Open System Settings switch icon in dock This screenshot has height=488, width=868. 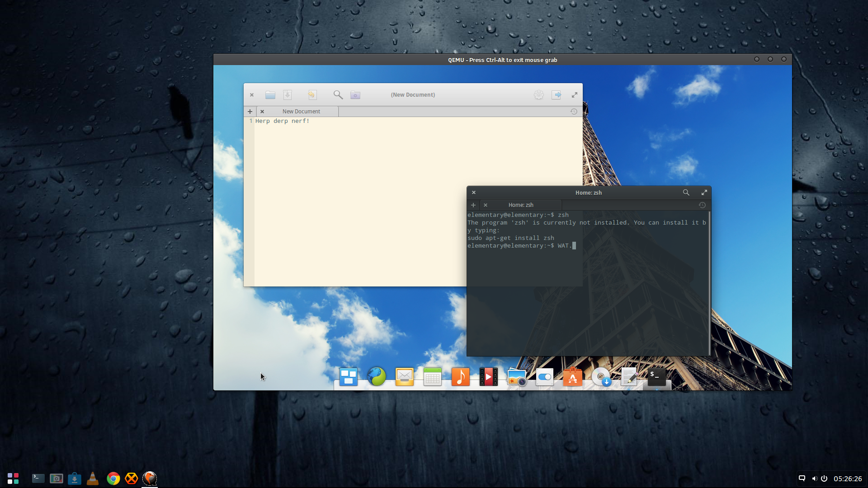coord(545,377)
